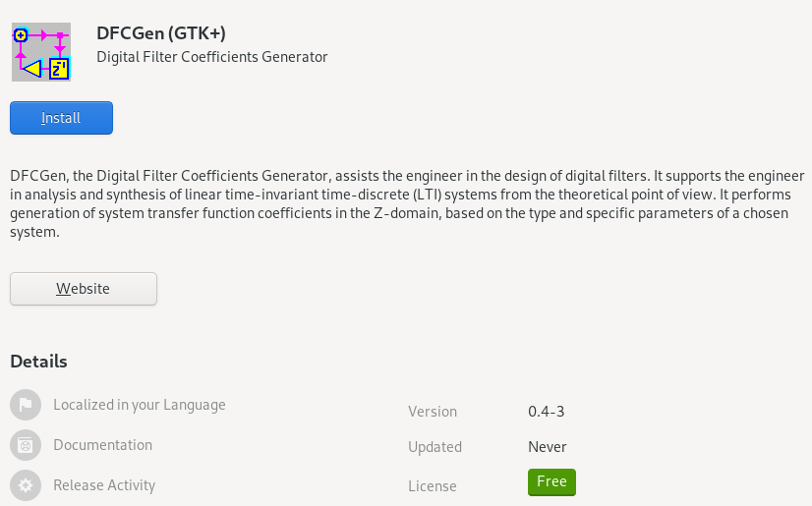Screen dimensions: 812x506
Task: Click the Documentation lifebuoy icon
Action: pyautogui.click(x=26, y=445)
